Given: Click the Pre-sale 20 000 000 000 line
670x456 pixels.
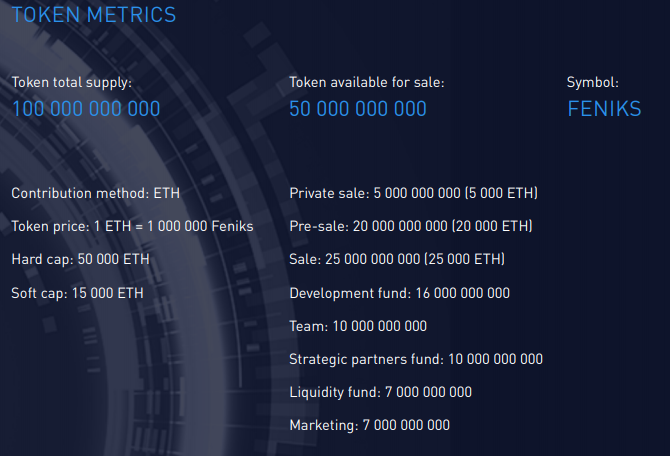Looking at the screenshot, I should (410, 226).
